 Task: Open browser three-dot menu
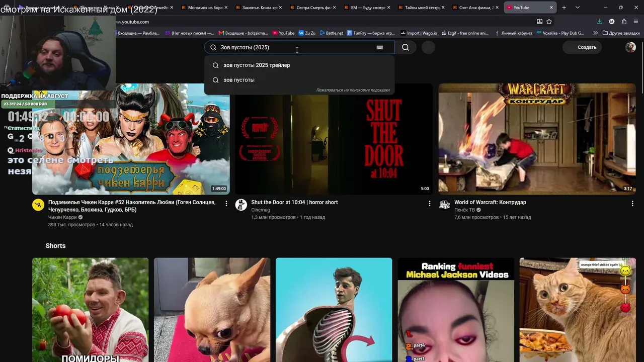636,22
